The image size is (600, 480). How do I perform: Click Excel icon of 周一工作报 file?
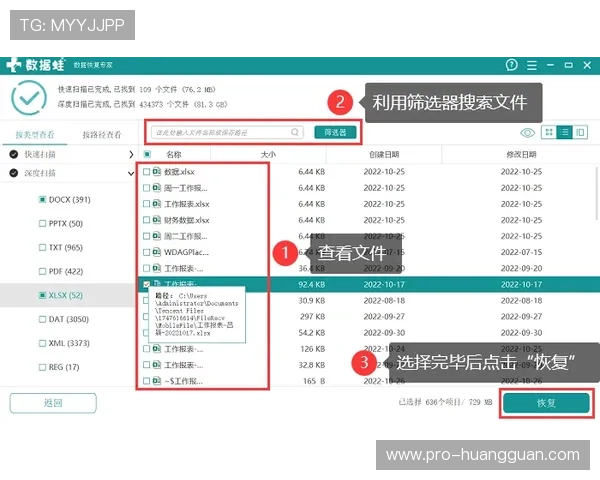pyautogui.click(x=157, y=188)
